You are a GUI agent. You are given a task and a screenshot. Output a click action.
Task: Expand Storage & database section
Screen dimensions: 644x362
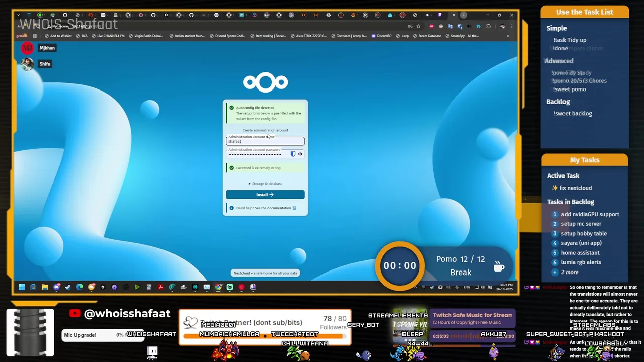click(x=265, y=184)
